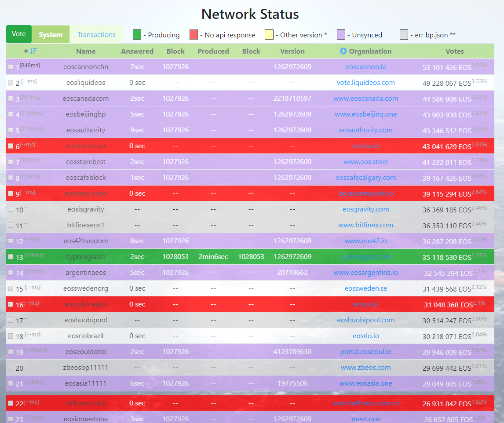504x423 pixels.
Task: Click the Produced column header
Action: coord(213,51)
